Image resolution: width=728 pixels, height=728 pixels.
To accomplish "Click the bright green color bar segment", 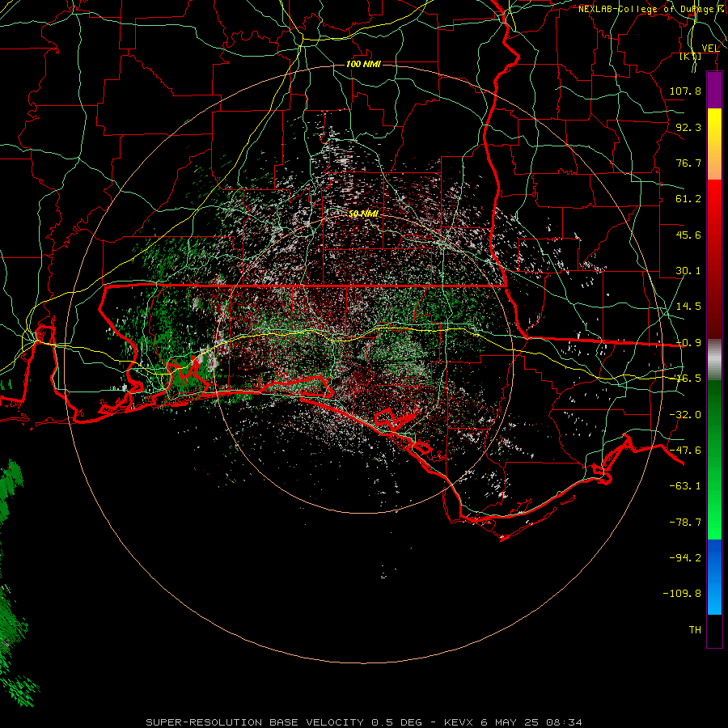I will [x=714, y=459].
